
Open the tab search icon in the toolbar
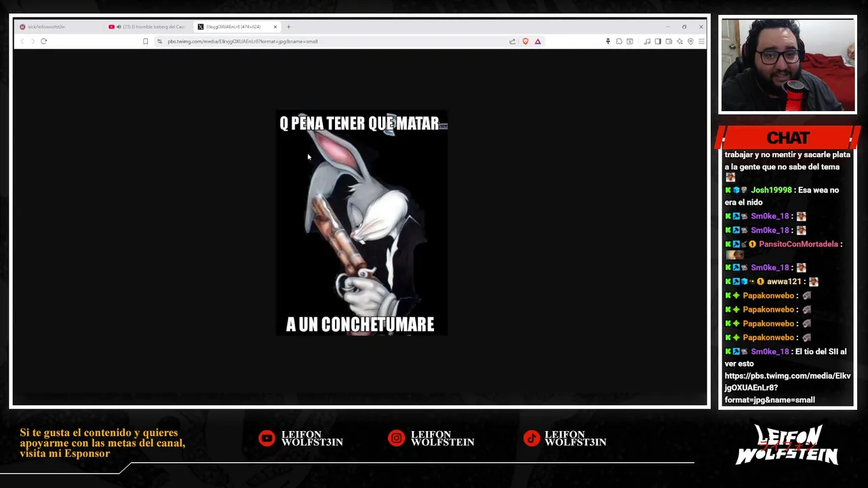pyautogui.click(x=630, y=41)
